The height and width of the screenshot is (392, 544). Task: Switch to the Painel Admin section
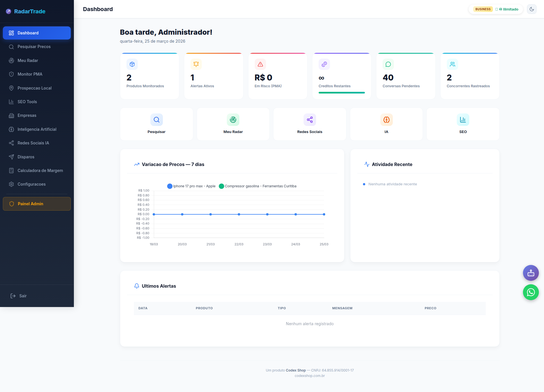pyautogui.click(x=36, y=204)
